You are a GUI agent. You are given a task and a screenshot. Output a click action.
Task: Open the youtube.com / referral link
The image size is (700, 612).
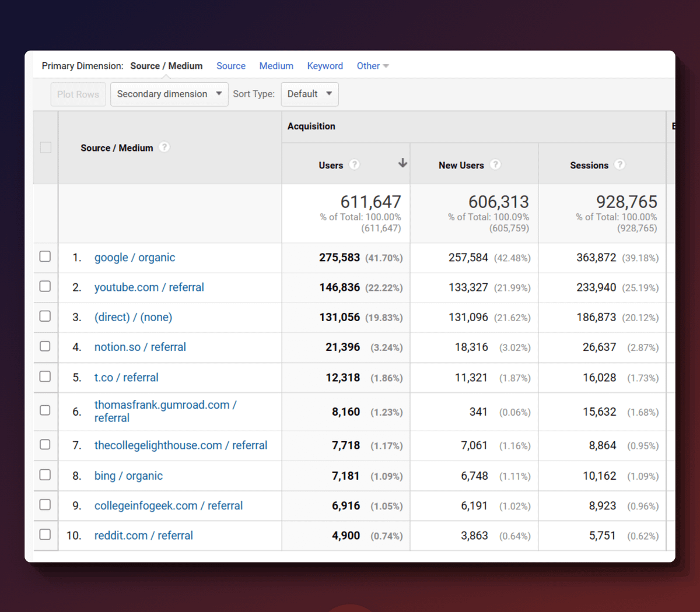(149, 287)
